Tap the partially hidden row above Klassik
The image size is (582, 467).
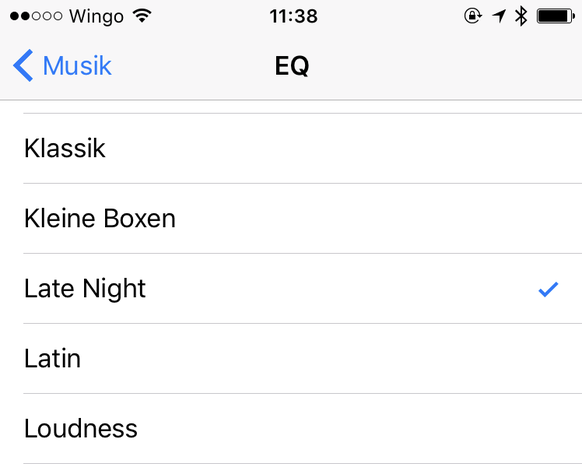pyautogui.click(x=291, y=107)
